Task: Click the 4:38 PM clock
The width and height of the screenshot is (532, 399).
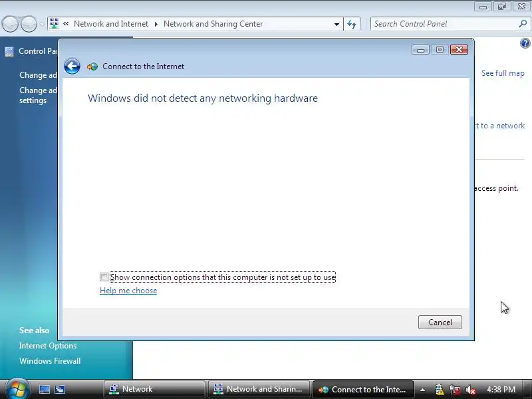Action: tap(501, 390)
